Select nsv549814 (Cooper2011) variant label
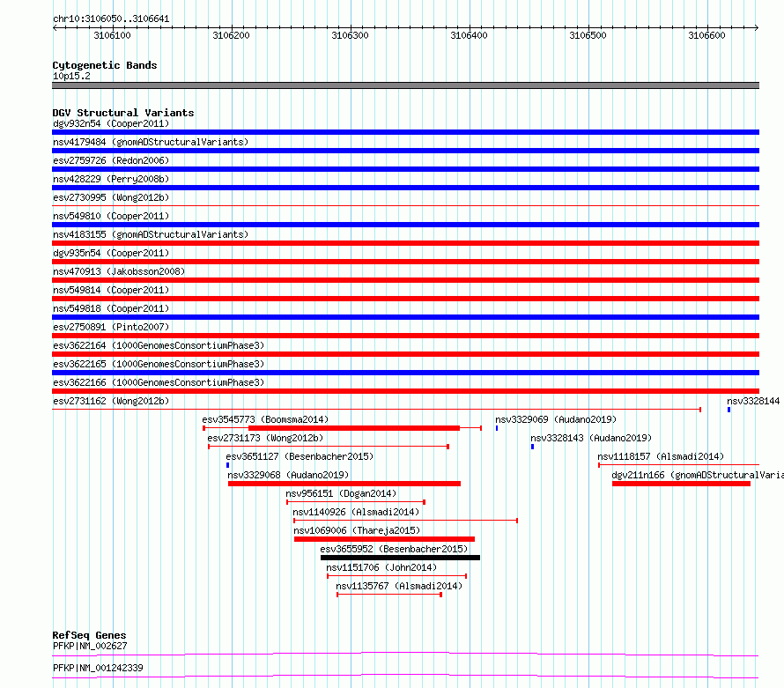This screenshot has width=784, height=688. (x=111, y=290)
